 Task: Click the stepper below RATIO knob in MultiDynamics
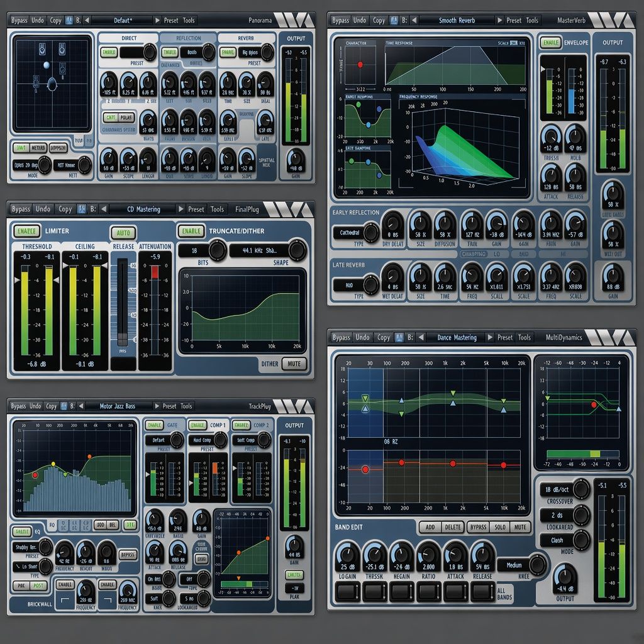point(428,592)
